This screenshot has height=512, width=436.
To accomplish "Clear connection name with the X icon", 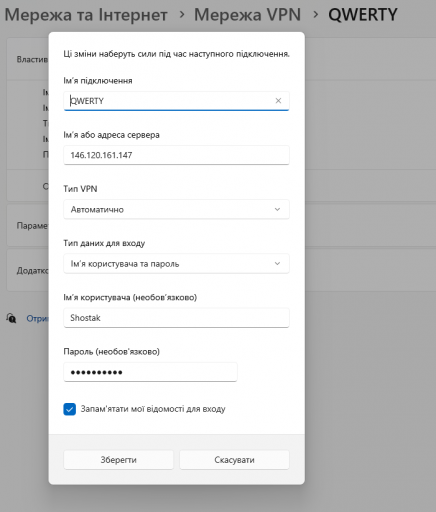I will click(278, 101).
